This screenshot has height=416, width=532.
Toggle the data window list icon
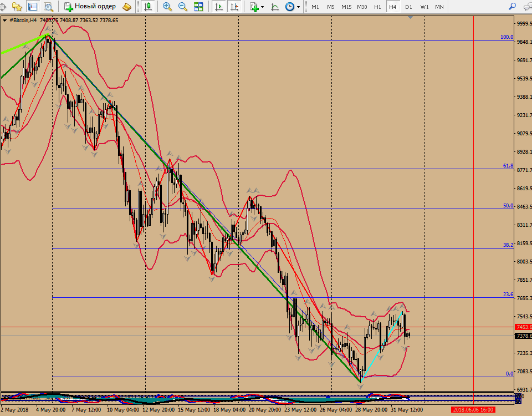33,7
